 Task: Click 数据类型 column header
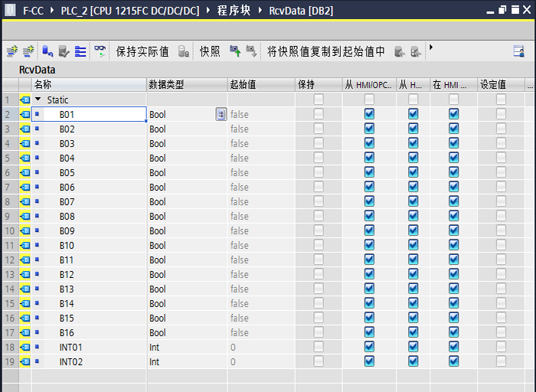[x=187, y=84]
